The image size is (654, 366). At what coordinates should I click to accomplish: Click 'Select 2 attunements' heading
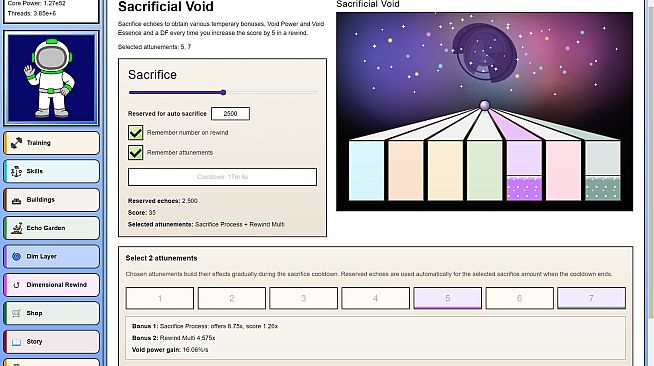[161, 258]
